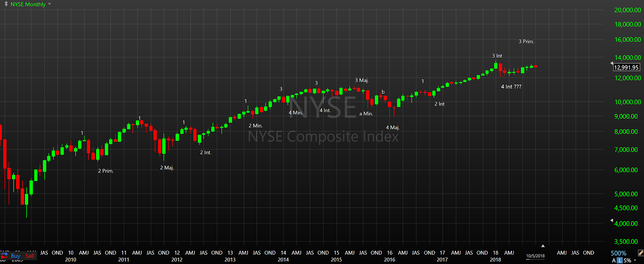Select the '4 Int.' wave label

(x=325, y=110)
